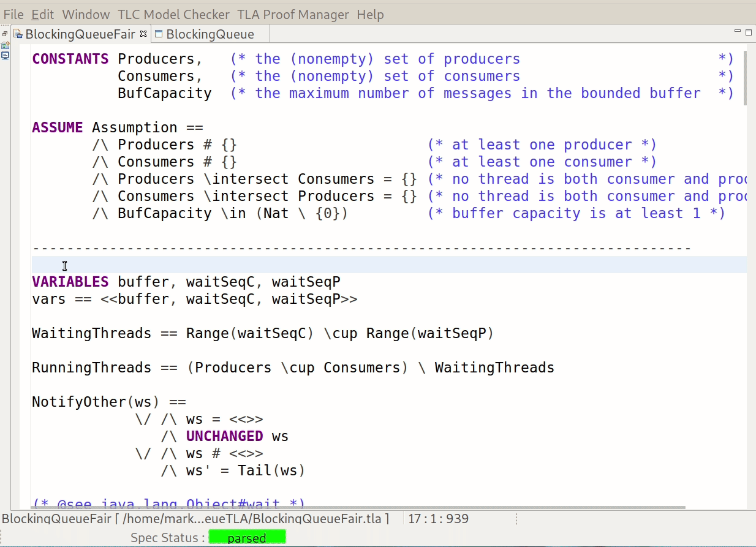This screenshot has height=547, width=756.
Task: Click the fast view icon at sidebar top
Action: [x=4, y=25]
